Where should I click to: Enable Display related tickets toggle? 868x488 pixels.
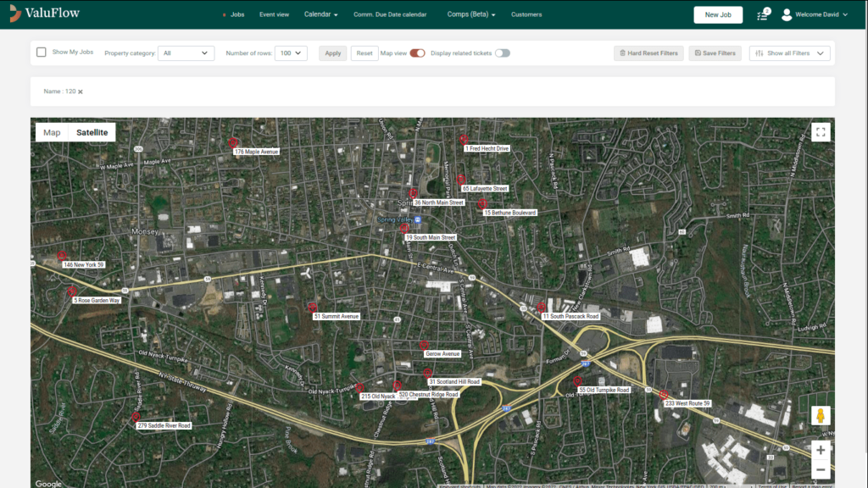tap(503, 53)
